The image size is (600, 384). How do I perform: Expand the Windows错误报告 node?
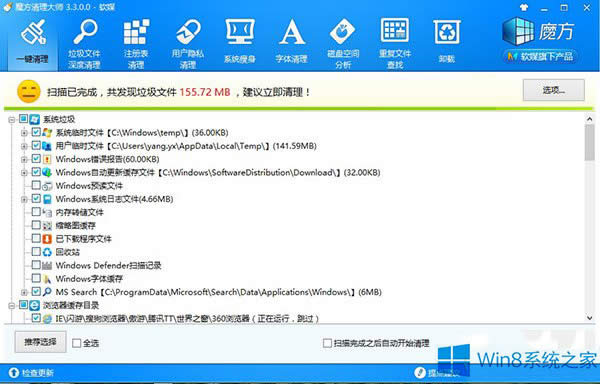click(24, 159)
